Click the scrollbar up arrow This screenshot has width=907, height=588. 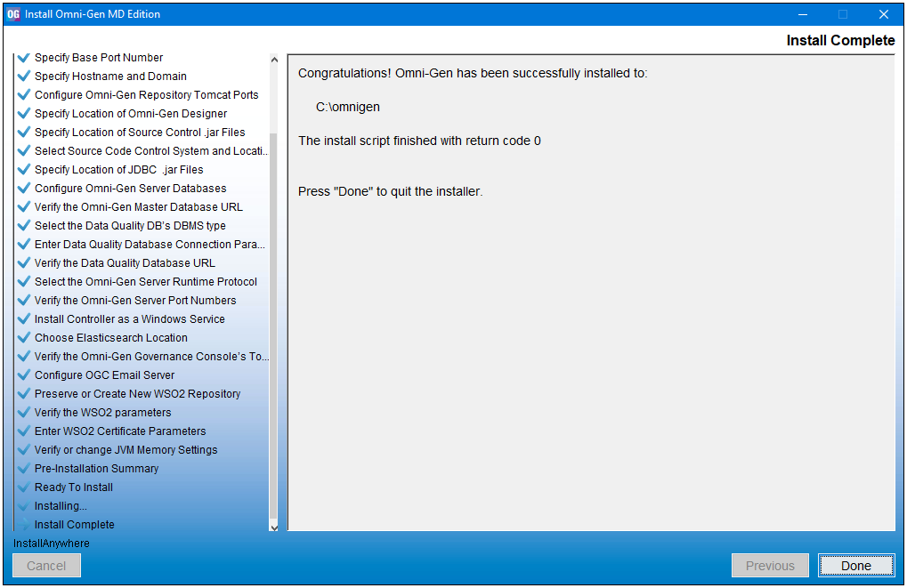(x=274, y=59)
